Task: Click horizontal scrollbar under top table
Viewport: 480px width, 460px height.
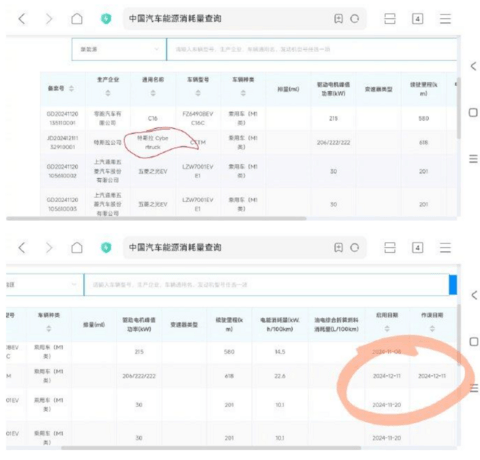Action: coord(156,219)
